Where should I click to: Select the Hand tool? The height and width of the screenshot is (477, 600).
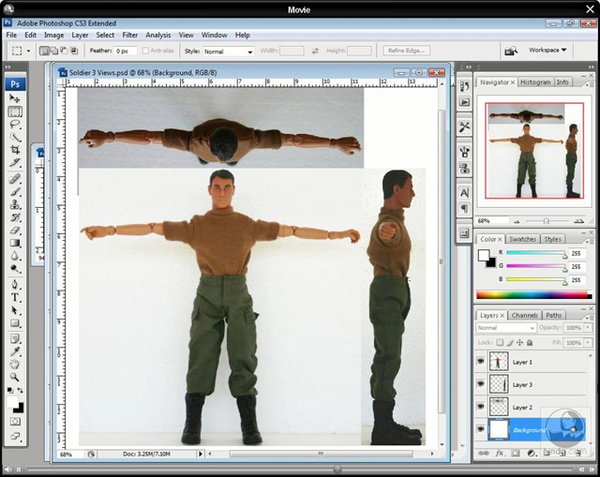coord(15,364)
